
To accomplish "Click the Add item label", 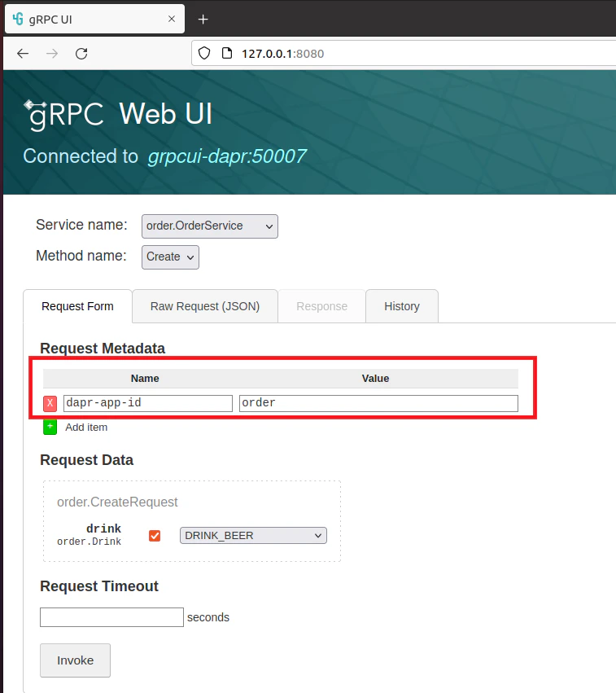I will coord(86,428).
